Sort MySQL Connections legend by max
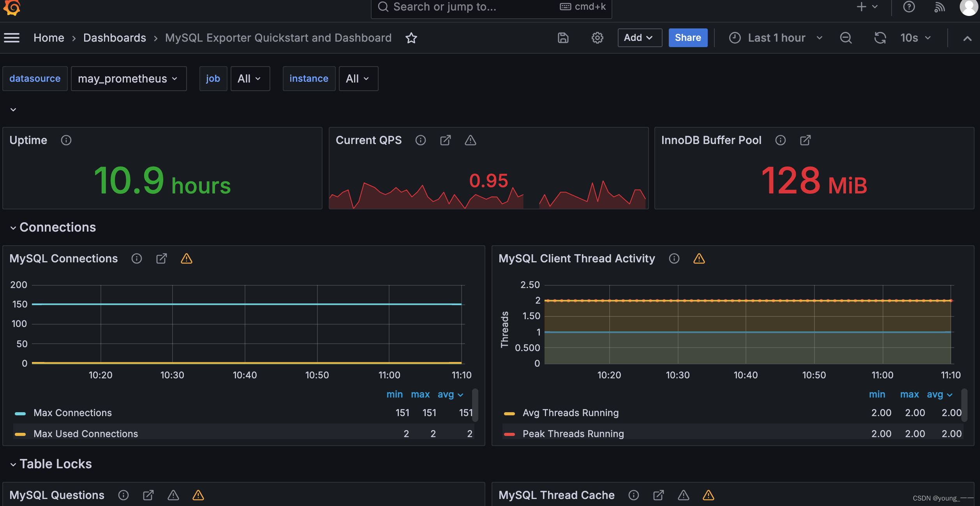 [420, 394]
